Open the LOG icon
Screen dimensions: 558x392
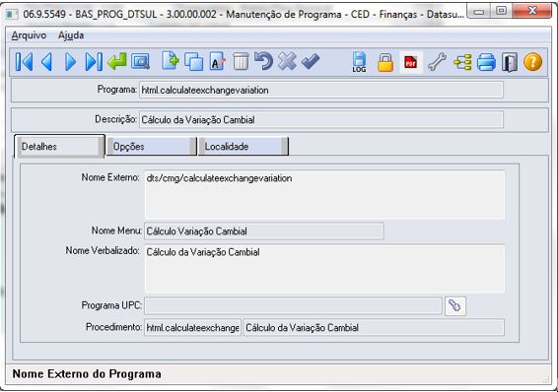[359, 62]
